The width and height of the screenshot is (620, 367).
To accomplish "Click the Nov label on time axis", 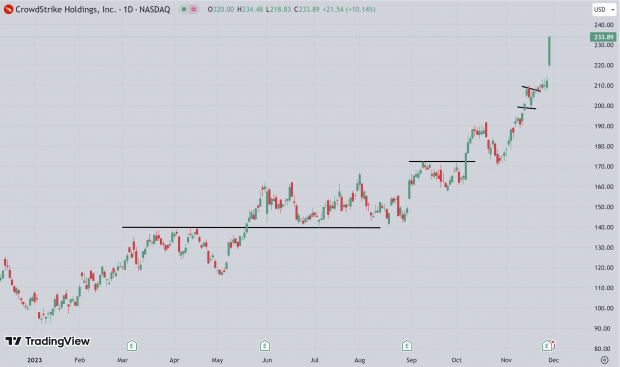I will click(507, 360).
